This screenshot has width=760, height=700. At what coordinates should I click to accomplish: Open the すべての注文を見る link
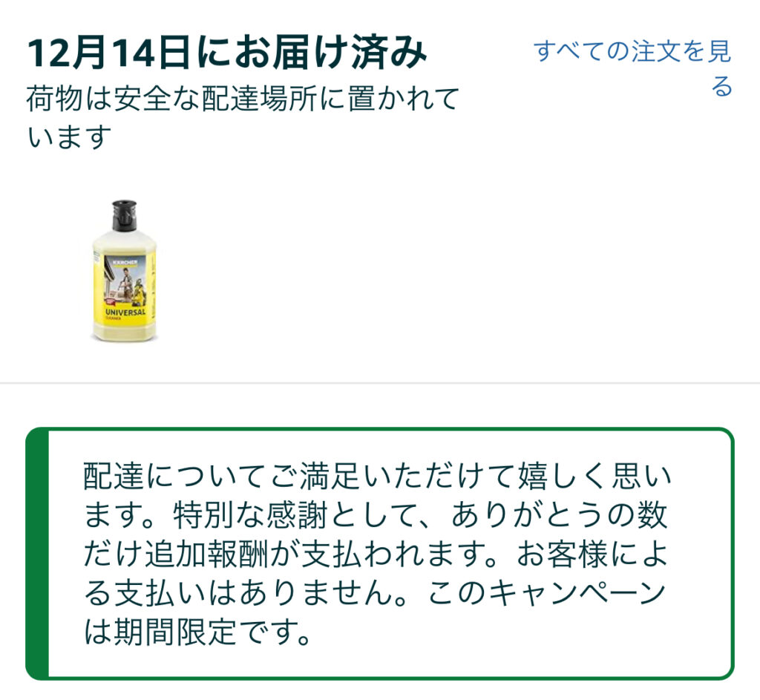632,68
